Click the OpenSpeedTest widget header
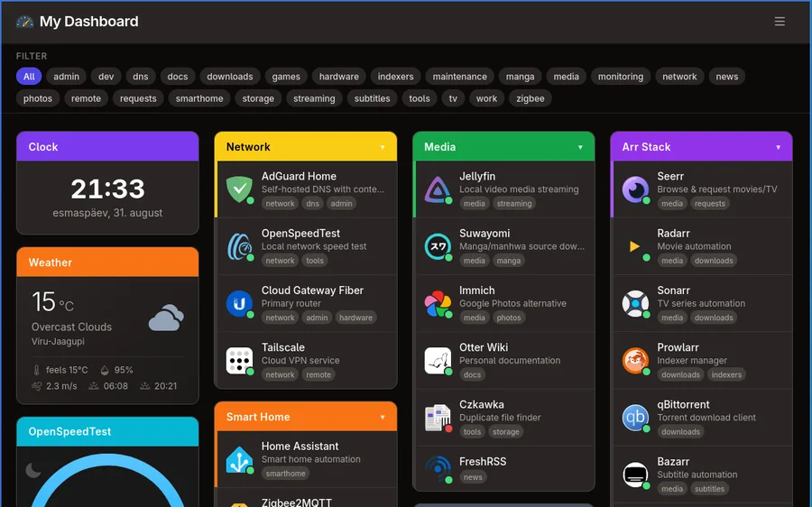 [107, 431]
